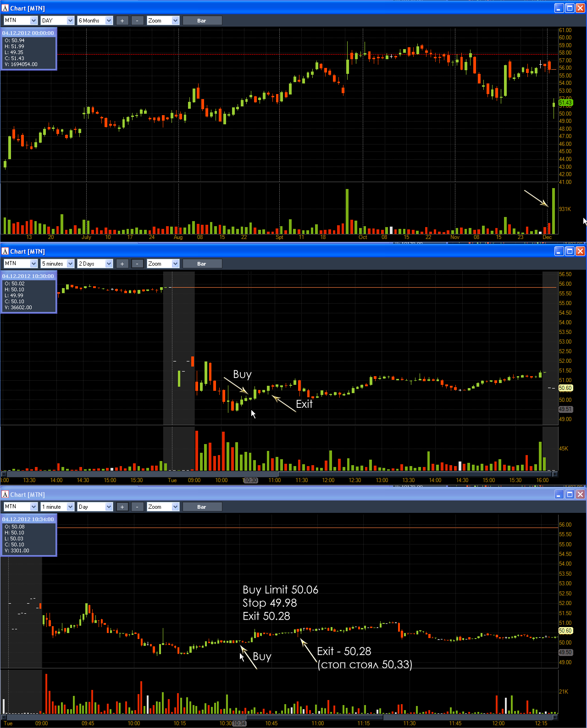Expand the 6 Months range dropdown
This screenshot has width=587, height=728.
pos(95,20)
